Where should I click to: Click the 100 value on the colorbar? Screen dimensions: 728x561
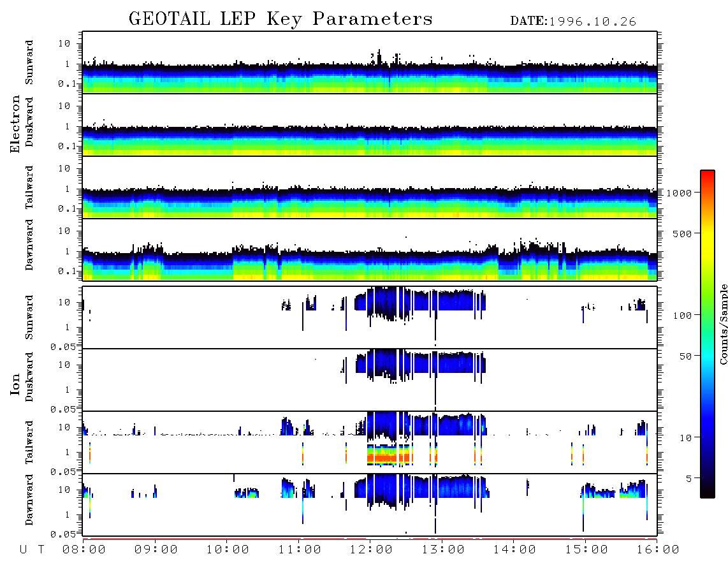tap(682, 316)
